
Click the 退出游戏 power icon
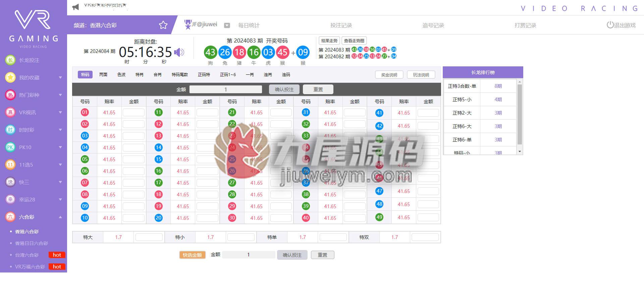(x=610, y=25)
